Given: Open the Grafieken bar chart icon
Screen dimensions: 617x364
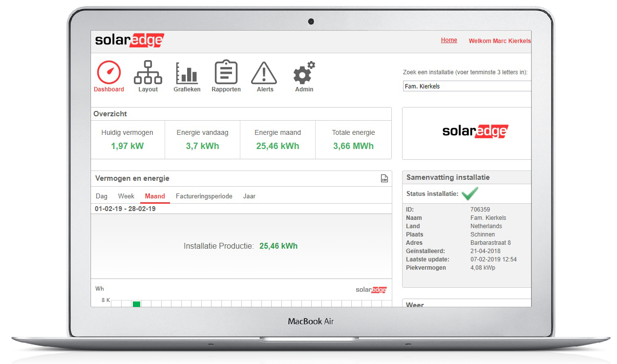Looking at the screenshot, I should click(187, 73).
